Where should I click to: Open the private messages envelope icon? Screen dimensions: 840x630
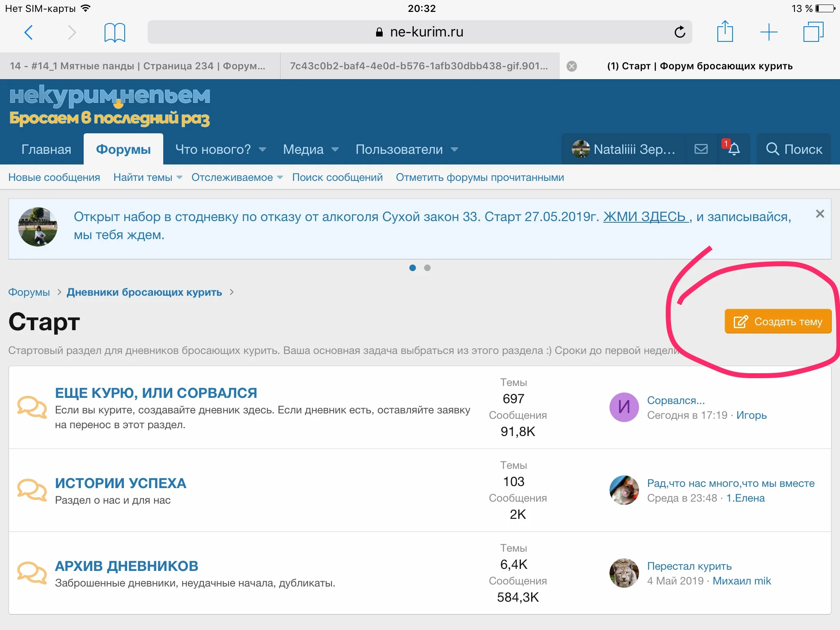click(701, 149)
